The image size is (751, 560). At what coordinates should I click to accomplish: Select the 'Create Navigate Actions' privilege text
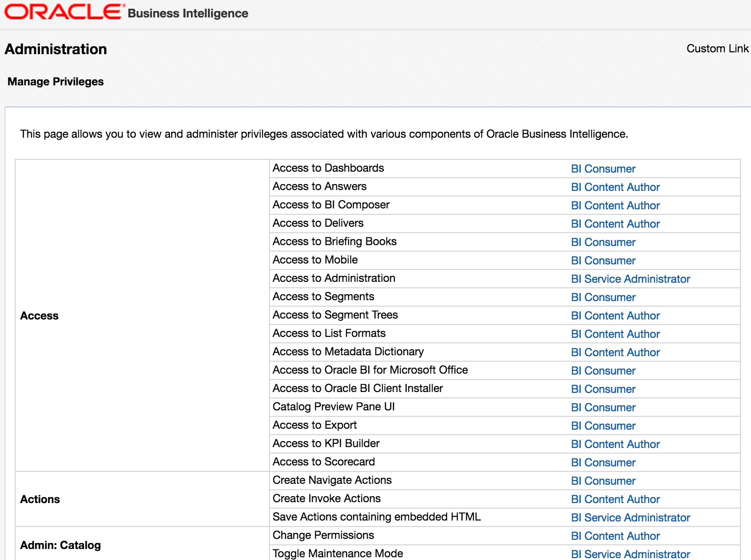point(332,480)
